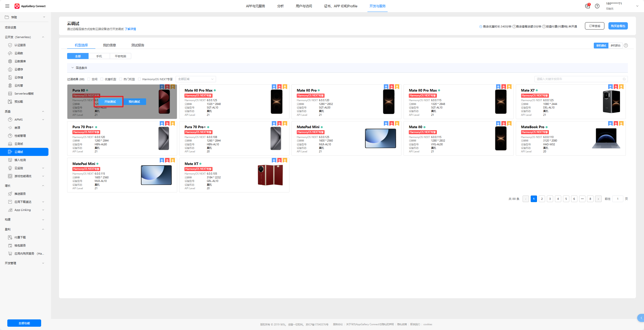Tick the HarmonyOS NEXT专享 checkbox
Screen dimensions: 644x330
(x=139, y=79)
